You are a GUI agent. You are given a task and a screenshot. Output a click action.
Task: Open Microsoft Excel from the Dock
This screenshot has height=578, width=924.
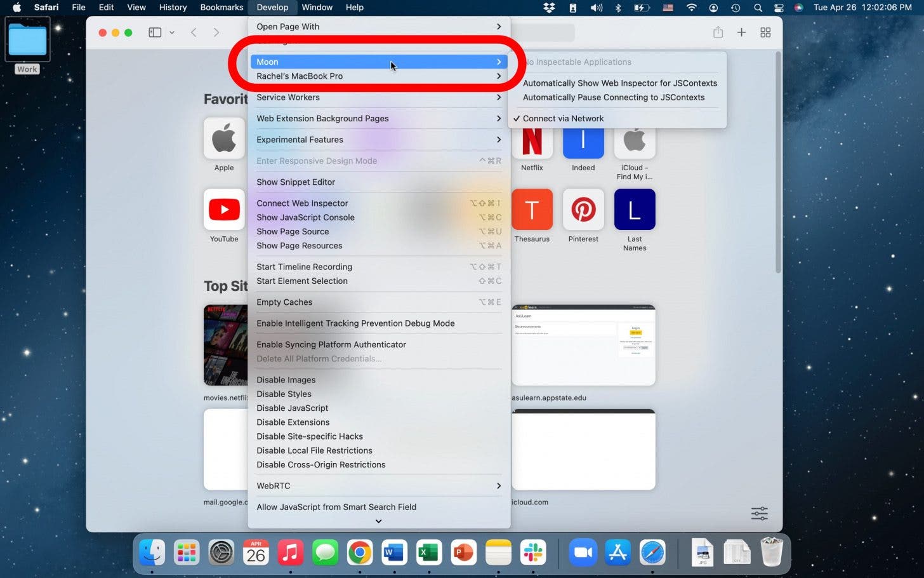coord(428,553)
